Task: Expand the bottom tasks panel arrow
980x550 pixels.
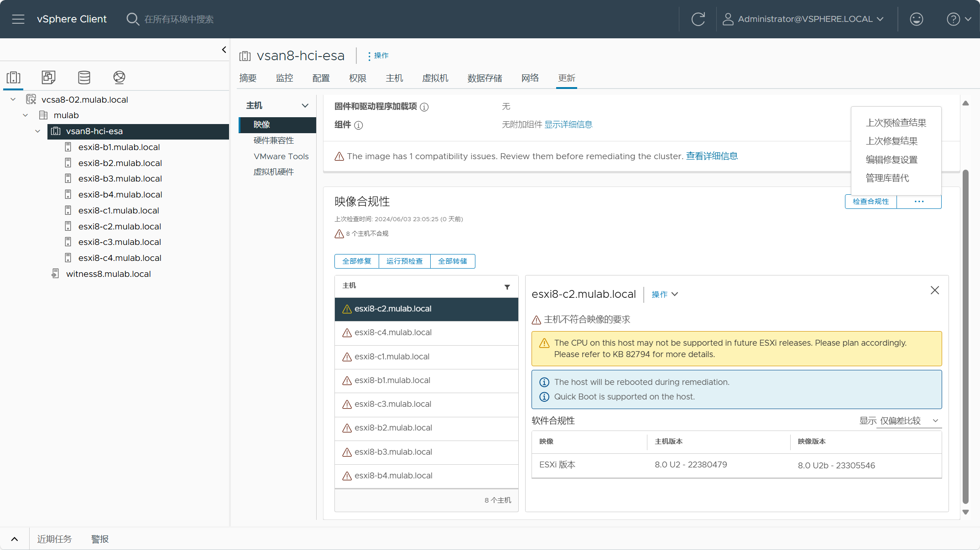Action: [15, 539]
